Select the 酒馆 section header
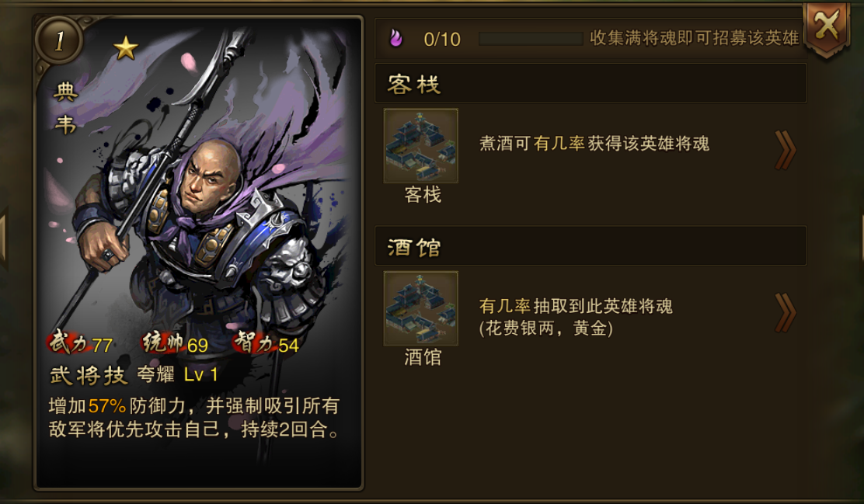 coord(591,246)
